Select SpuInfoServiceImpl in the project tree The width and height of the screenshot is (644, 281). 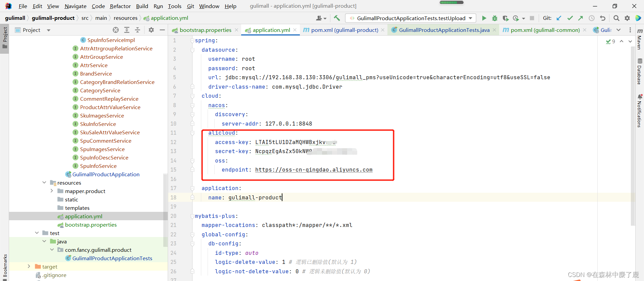[111, 40]
